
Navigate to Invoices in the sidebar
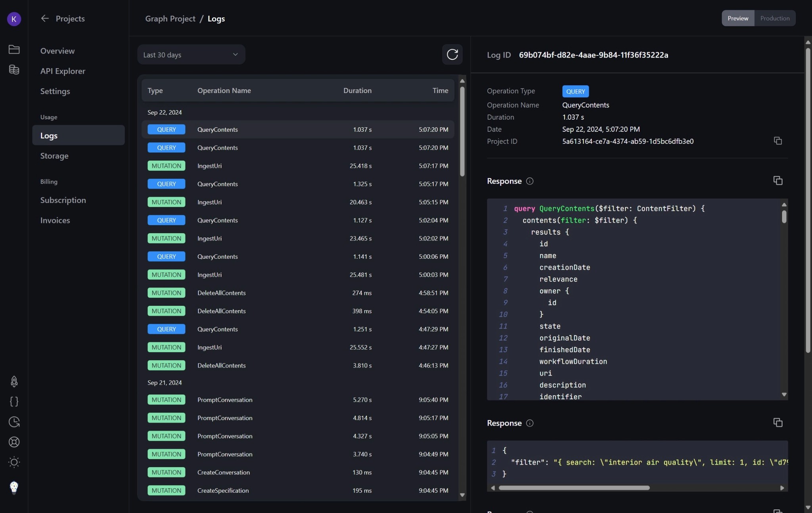click(55, 220)
